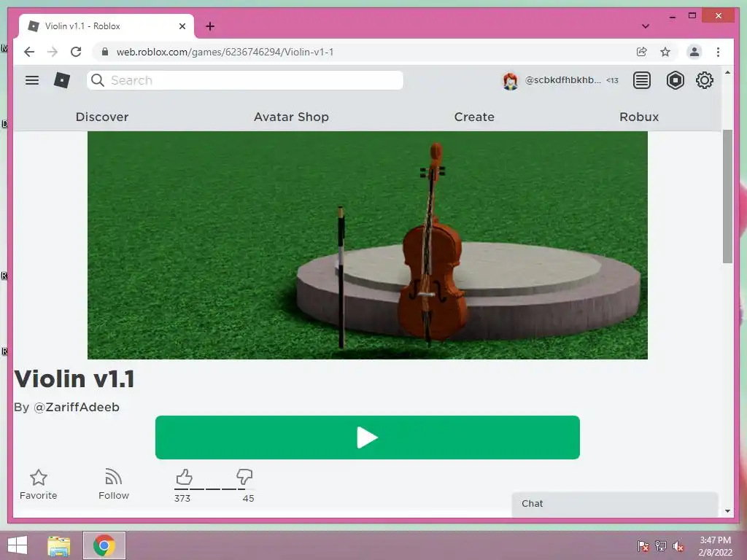Click the Roblox logo home icon
This screenshot has height=560, width=747.
tap(62, 80)
